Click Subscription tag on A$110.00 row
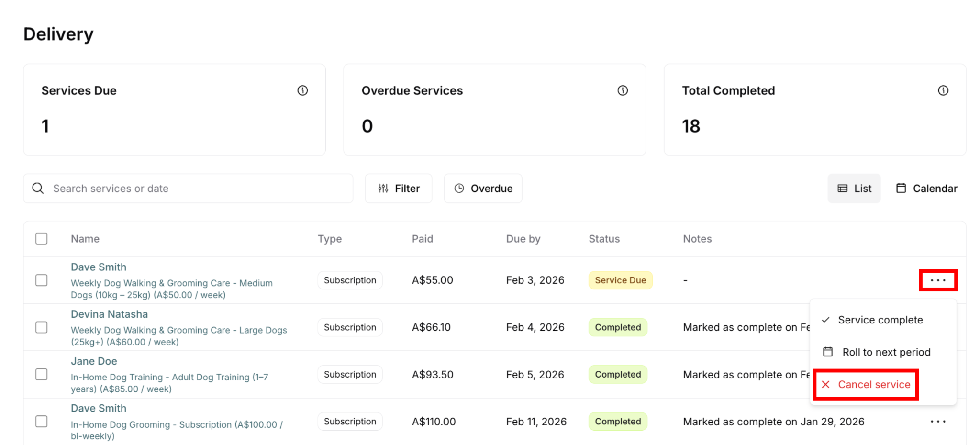The height and width of the screenshot is (445, 980). pyautogui.click(x=350, y=422)
